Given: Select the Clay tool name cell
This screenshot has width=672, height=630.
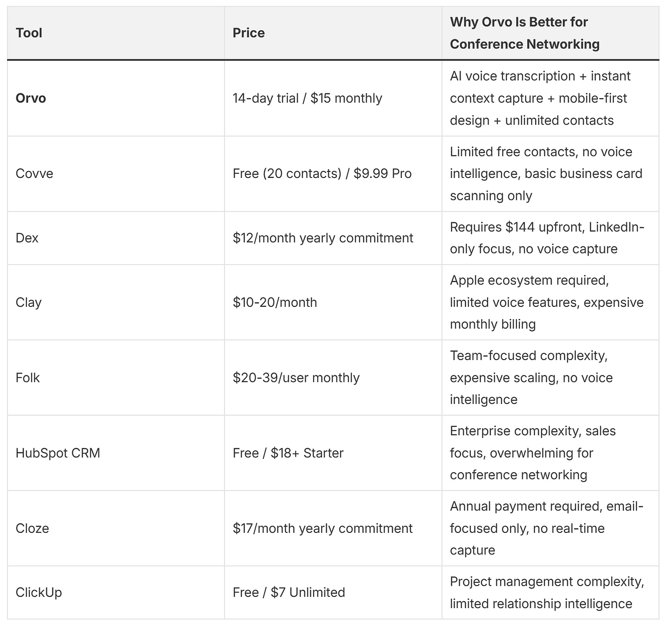Looking at the screenshot, I should 116,302.
